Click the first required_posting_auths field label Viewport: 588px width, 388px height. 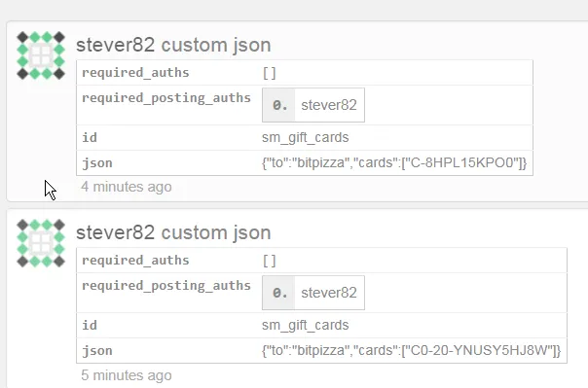[x=166, y=98]
